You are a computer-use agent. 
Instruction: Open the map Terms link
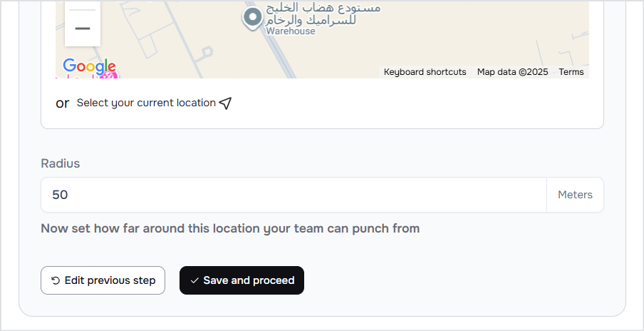point(571,72)
